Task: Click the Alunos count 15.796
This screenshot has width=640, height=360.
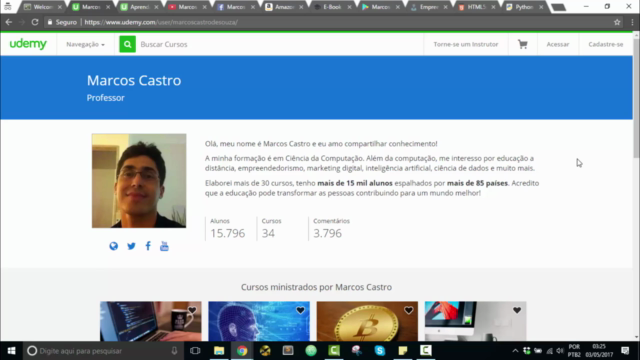Action: tap(227, 233)
